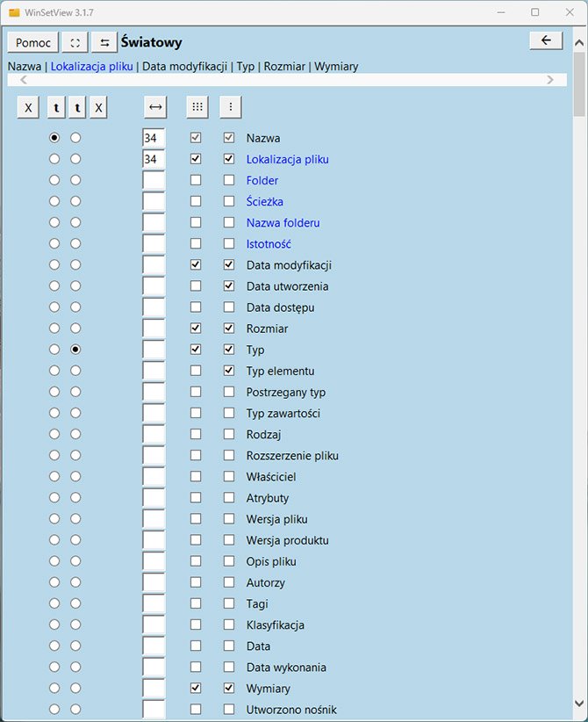Click the right arrow of the horizontal scrollbar

[550, 80]
